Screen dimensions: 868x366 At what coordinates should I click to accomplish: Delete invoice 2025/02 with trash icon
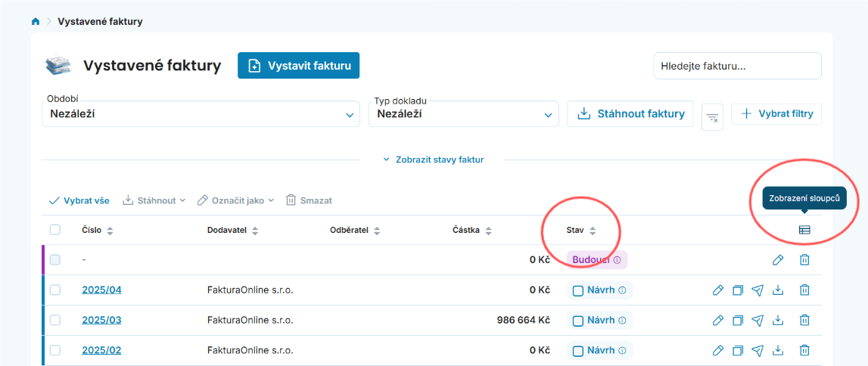click(x=805, y=350)
